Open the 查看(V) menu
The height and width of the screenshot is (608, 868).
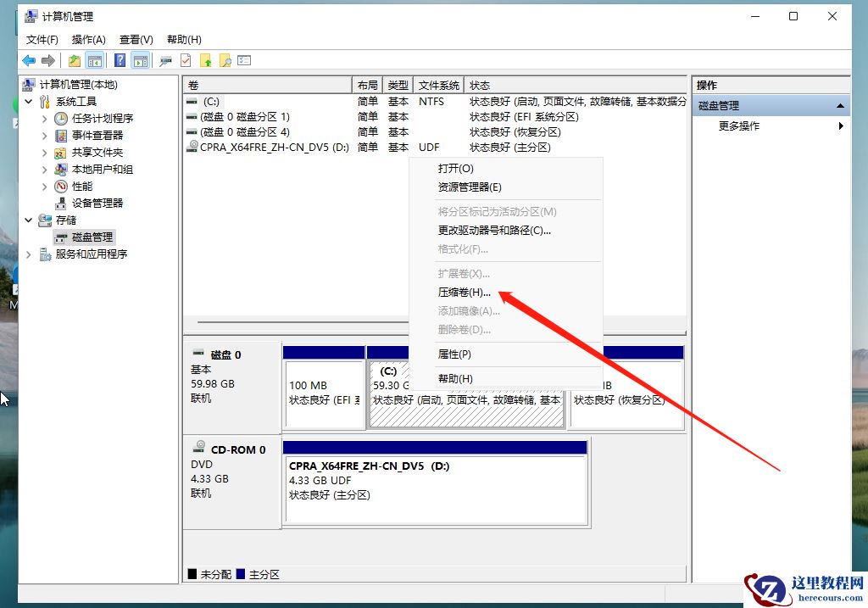[136, 39]
